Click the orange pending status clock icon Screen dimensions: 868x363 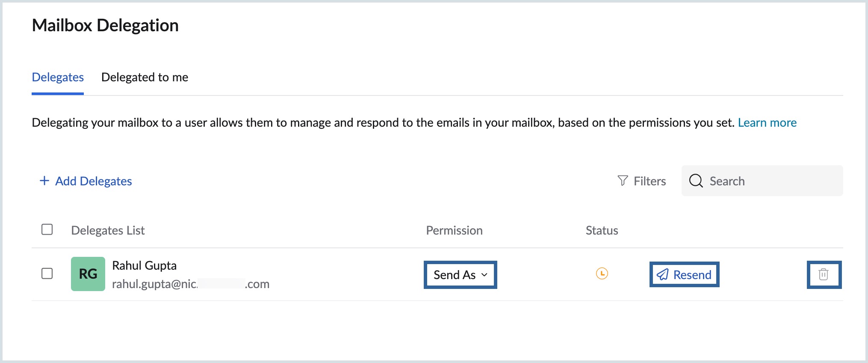[602, 274]
